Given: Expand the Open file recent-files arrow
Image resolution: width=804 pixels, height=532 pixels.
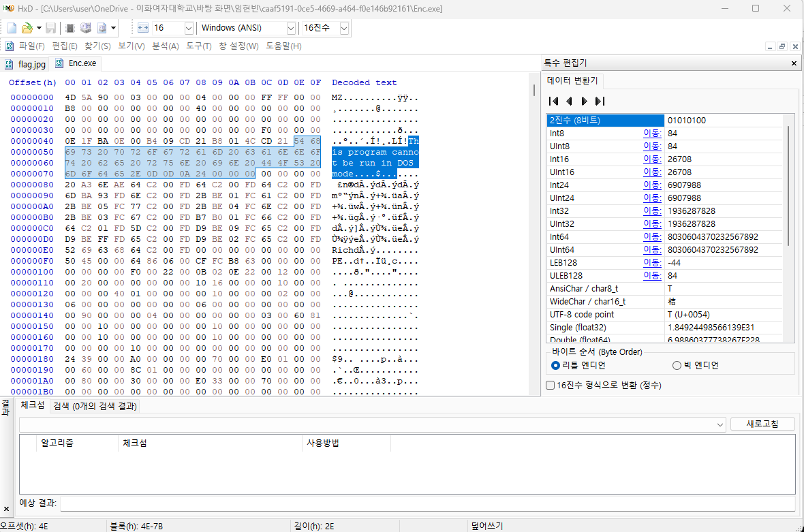Looking at the screenshot, I should pyautogui.click(x=39, y=28).
